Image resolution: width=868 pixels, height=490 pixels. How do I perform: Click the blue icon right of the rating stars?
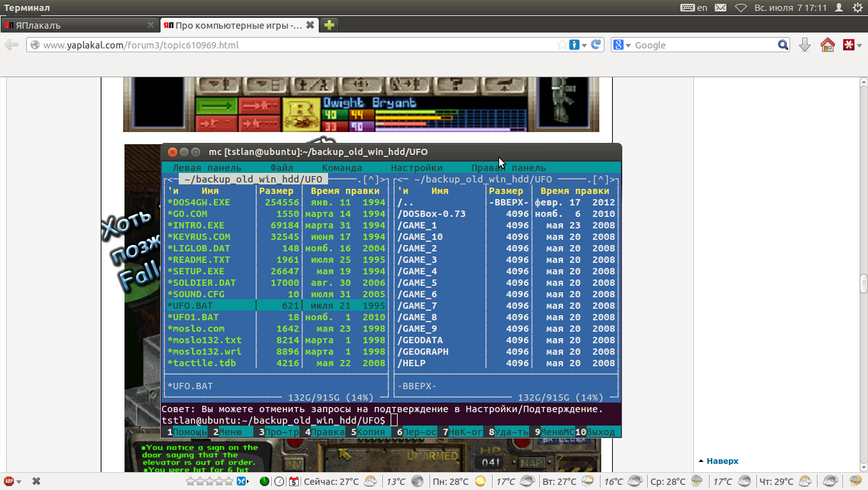click(x=242, y=481)
